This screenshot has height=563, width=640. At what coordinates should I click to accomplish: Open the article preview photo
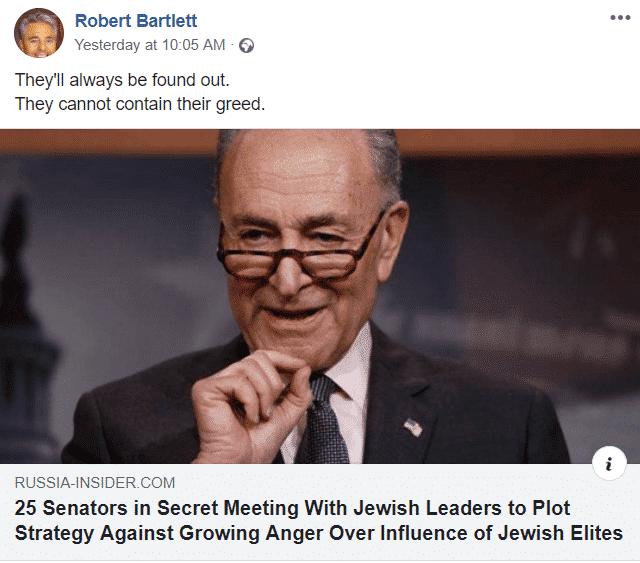click(320, 296)
